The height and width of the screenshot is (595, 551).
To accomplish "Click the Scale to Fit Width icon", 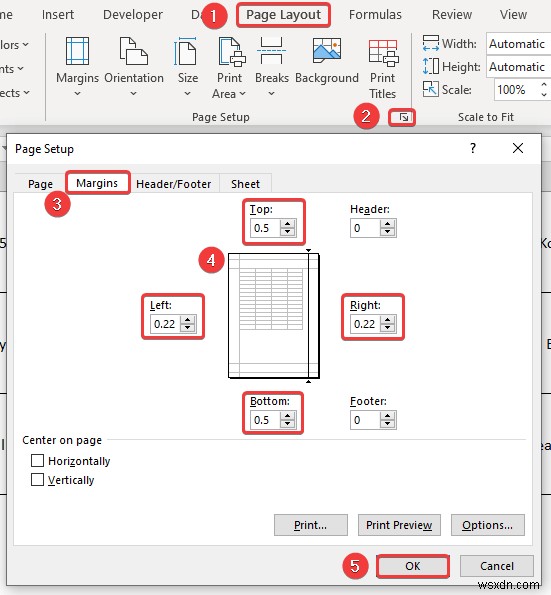I will tap(431, 43).
